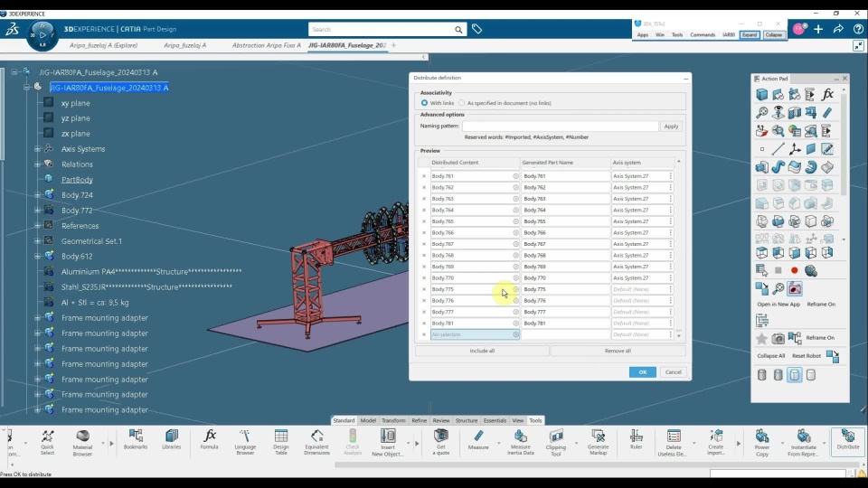Remove the Body.770 row with its X
The image size is (868, 488).
point(424,278)
